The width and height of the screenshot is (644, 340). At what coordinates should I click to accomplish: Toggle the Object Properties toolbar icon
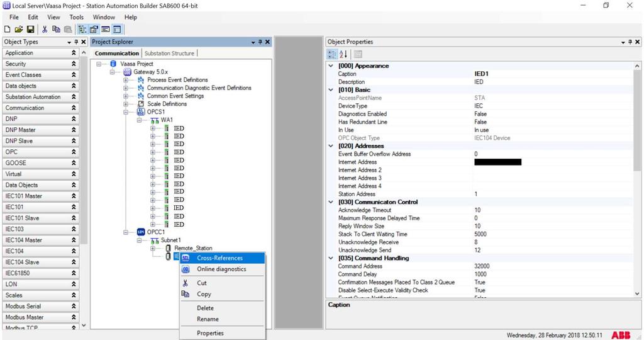tap(94, 29)
